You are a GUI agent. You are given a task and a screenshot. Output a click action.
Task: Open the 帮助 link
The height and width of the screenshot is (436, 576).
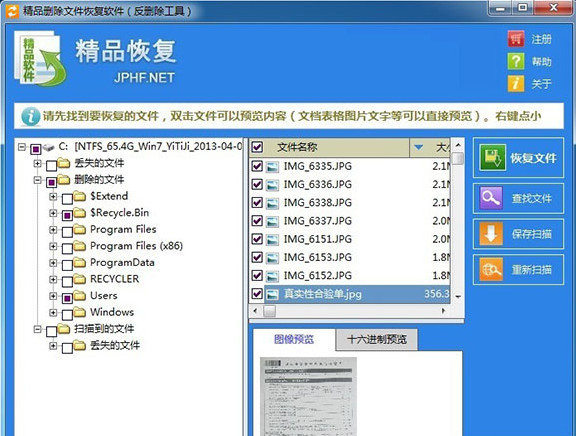[x=541, y=61]
